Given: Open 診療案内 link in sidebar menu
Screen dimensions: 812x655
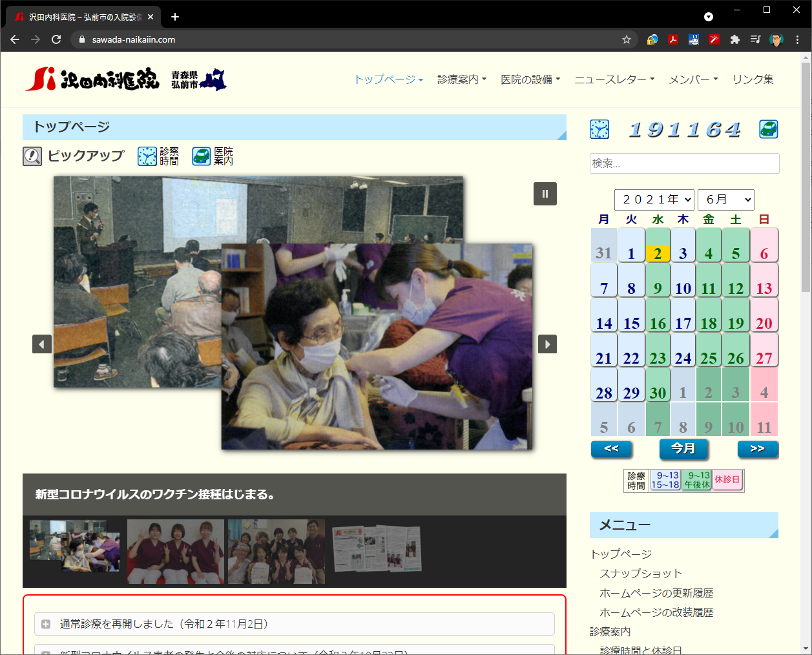Looking at the screenshot, I should [x=610, y=632].
